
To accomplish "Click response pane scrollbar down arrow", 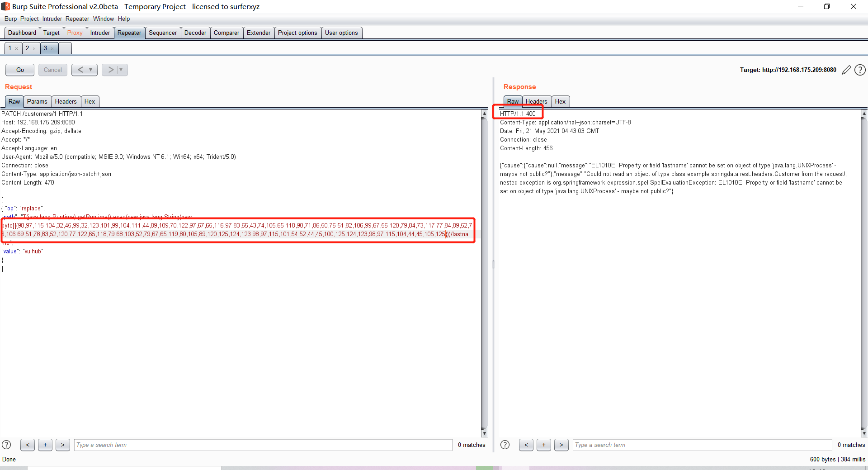I will click(x=864, y=433).
